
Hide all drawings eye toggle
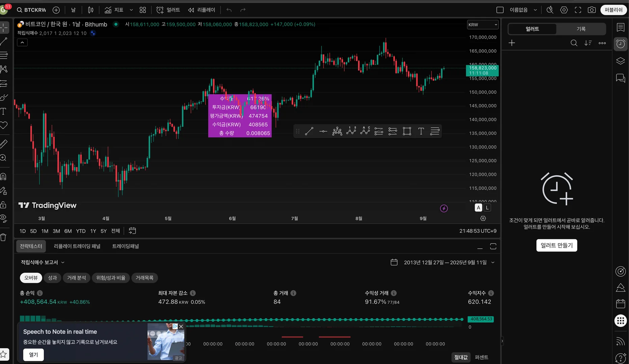[x=4, y=218]
